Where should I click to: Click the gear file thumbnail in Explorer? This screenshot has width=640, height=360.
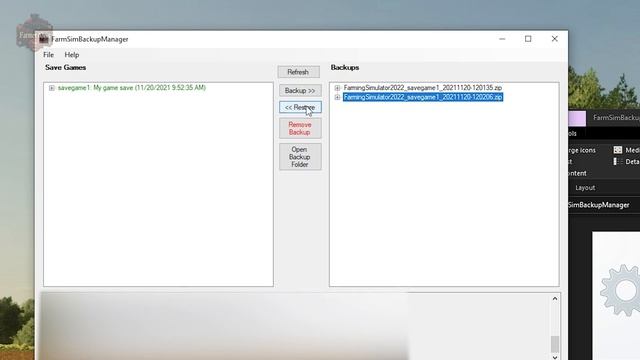pos(620,291)
